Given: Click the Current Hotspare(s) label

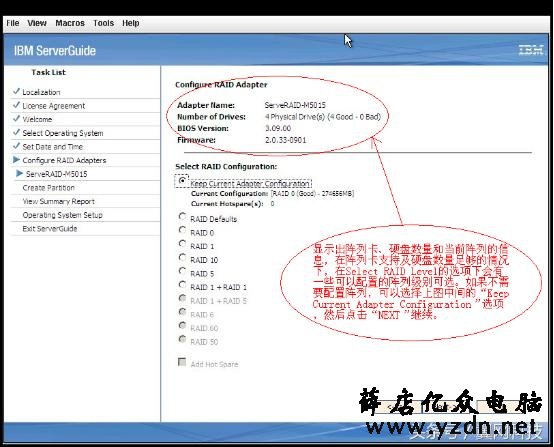Looking at the screenshot, I should click(227, 204).
